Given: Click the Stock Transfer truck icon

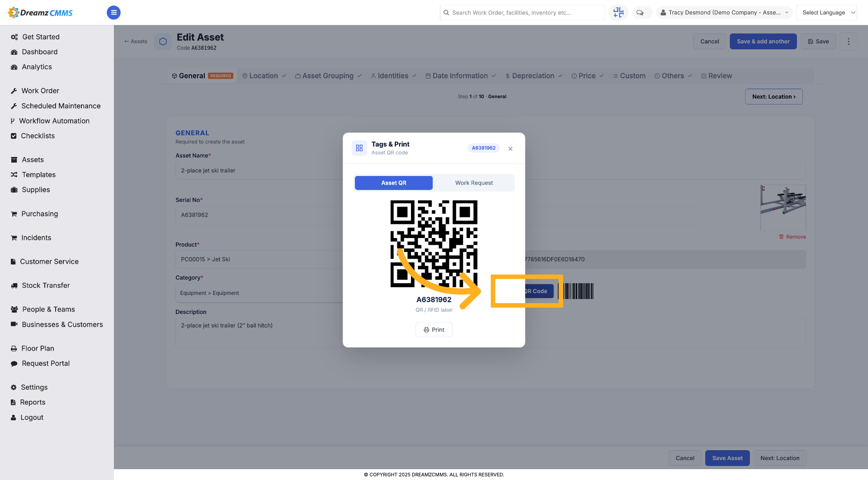Looking at the screenshot, I should click(x=14, y=286).
